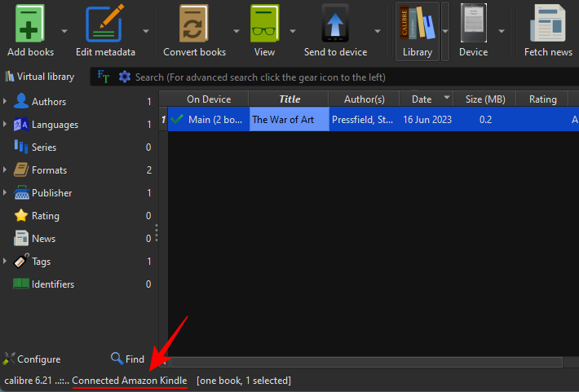579x392 pixels.
Task: Click the Configure button
Action: click(32, 359)
